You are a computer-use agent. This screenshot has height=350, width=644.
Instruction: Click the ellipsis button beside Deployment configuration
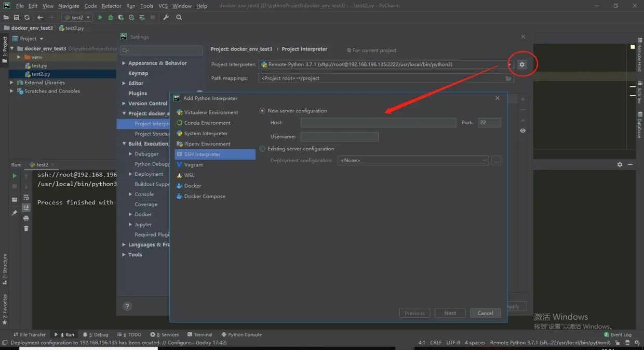click(497, 160)
